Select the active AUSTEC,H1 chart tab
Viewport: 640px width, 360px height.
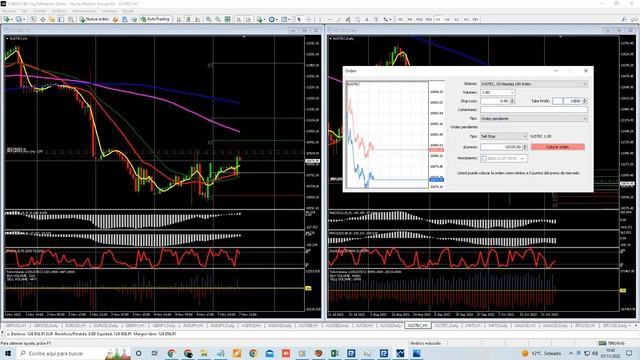point(418,326)
